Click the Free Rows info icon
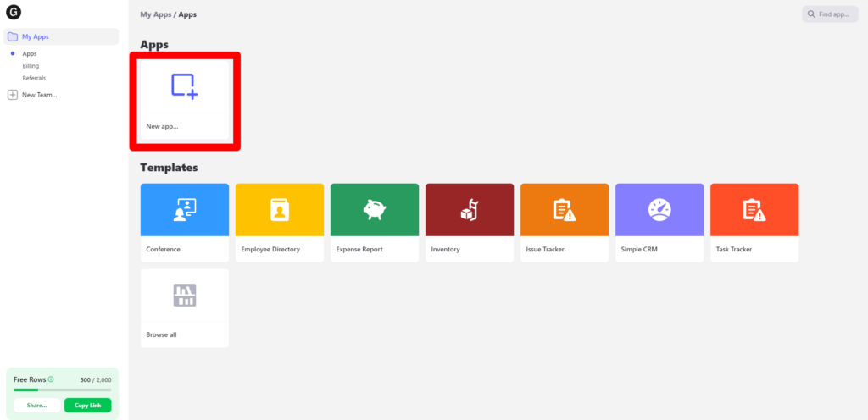 (x=52, y=379)
